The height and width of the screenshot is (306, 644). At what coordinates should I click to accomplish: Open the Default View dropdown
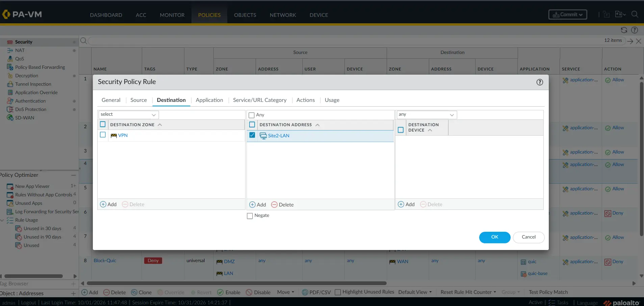pos(415,292)
